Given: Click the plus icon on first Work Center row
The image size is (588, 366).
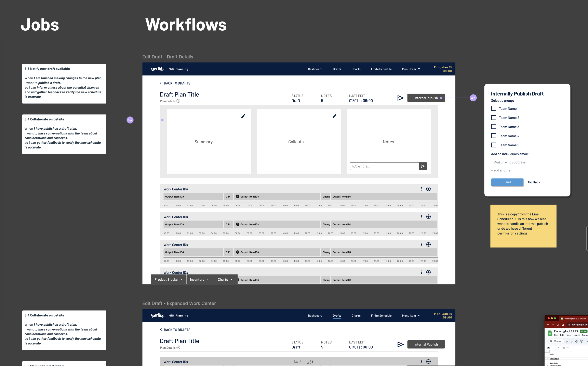Looking at the screenshot, I should [428, 189].
